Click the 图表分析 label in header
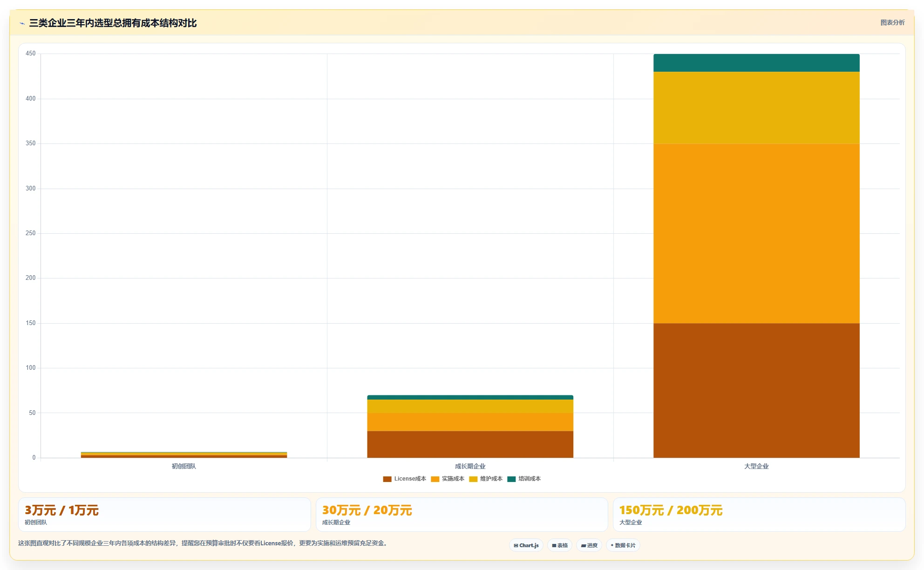This screenshot has width=924, height=570. 892,22
